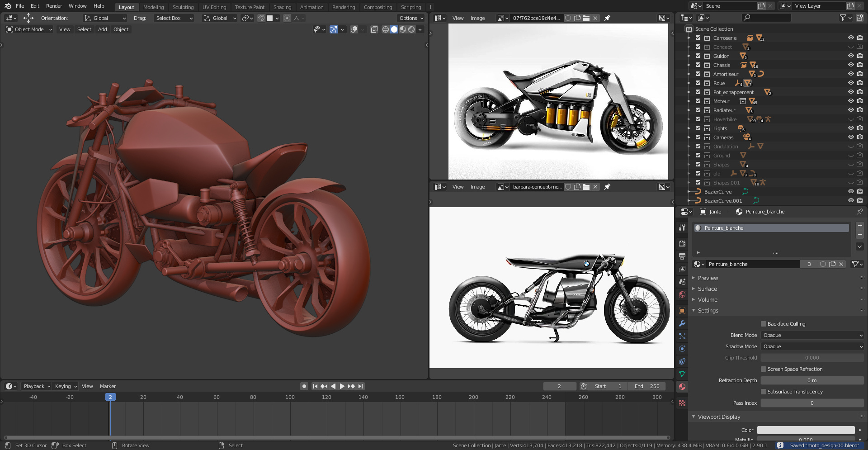Enable Subsurface Translucency checkbox
This screenshot has width=868, height=450.
pos(764,392)
